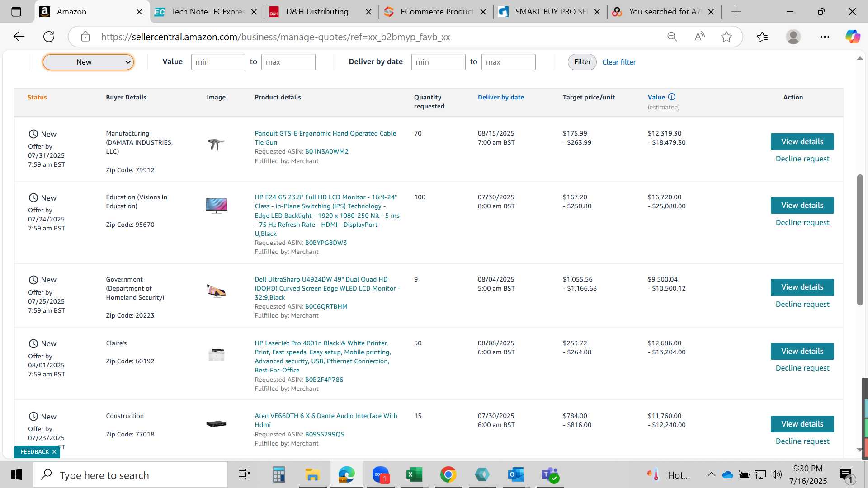Click Deliver by date min field
The image size is (868, 488).
point(438,62)
